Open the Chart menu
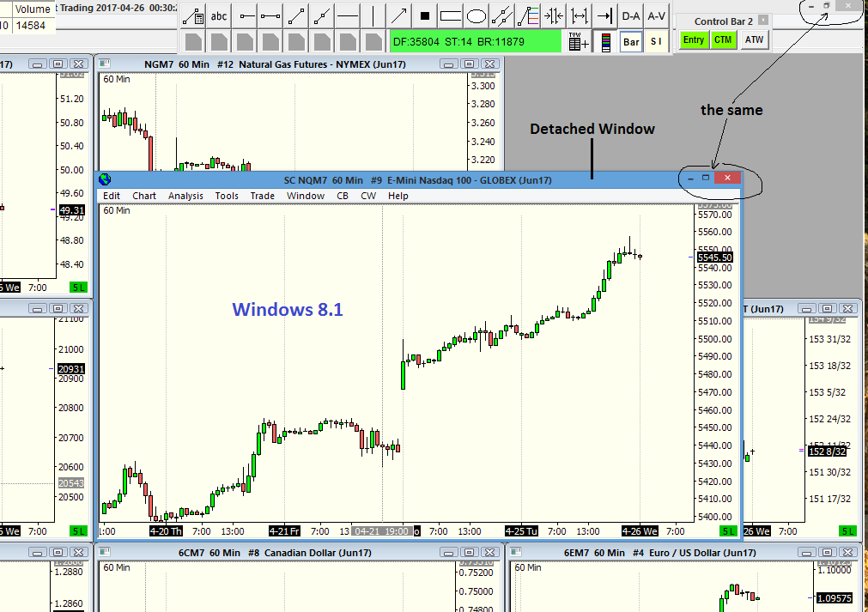868x612 pixels. 144,196
